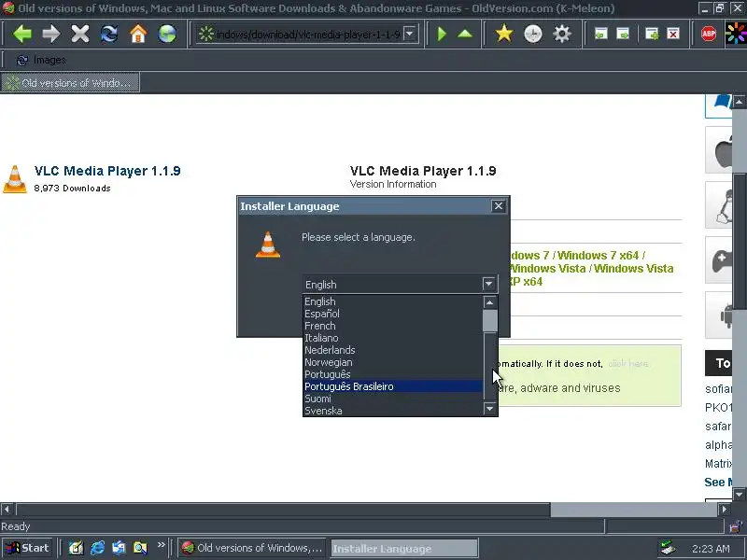Stop loading with the X toolbar icon
This screenshot has height=560, width=747.
tap(80, 34)
